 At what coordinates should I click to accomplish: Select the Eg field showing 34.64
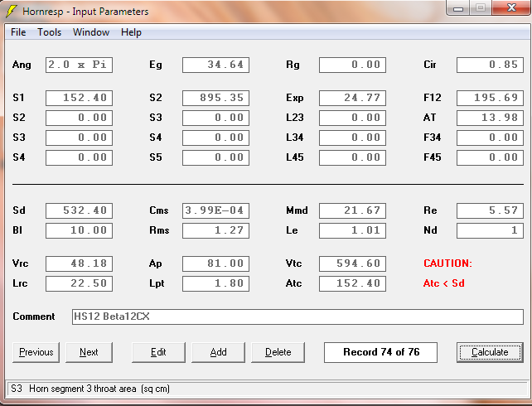(215, 65)
